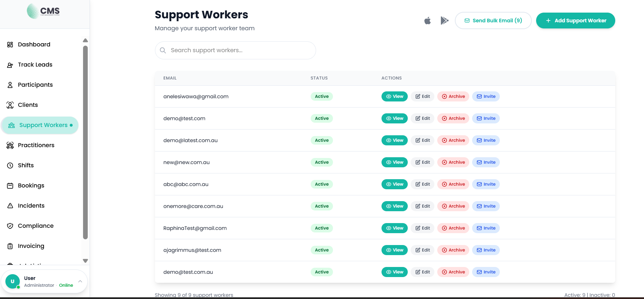Click the Dashboard sidebar icon
Screen dimensions: 644x299
click(x=10, y=45)
